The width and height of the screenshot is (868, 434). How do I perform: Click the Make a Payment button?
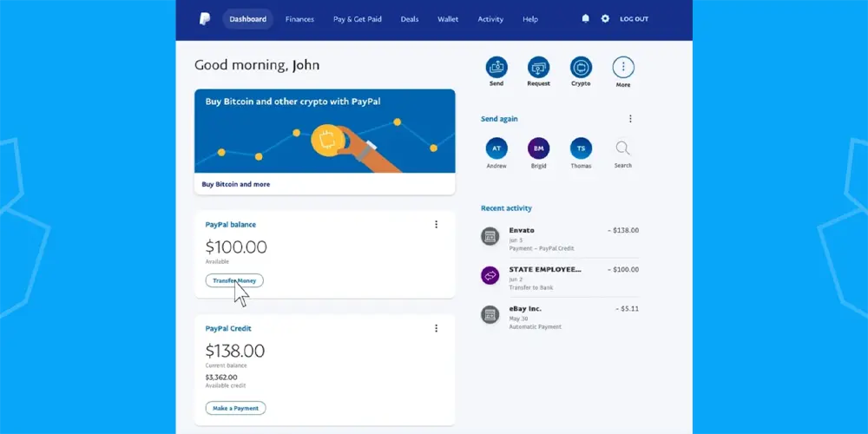[235, 409]
